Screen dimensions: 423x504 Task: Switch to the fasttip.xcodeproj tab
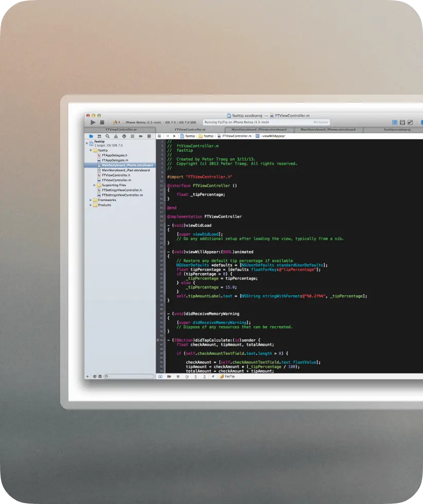tap(396, 130)
